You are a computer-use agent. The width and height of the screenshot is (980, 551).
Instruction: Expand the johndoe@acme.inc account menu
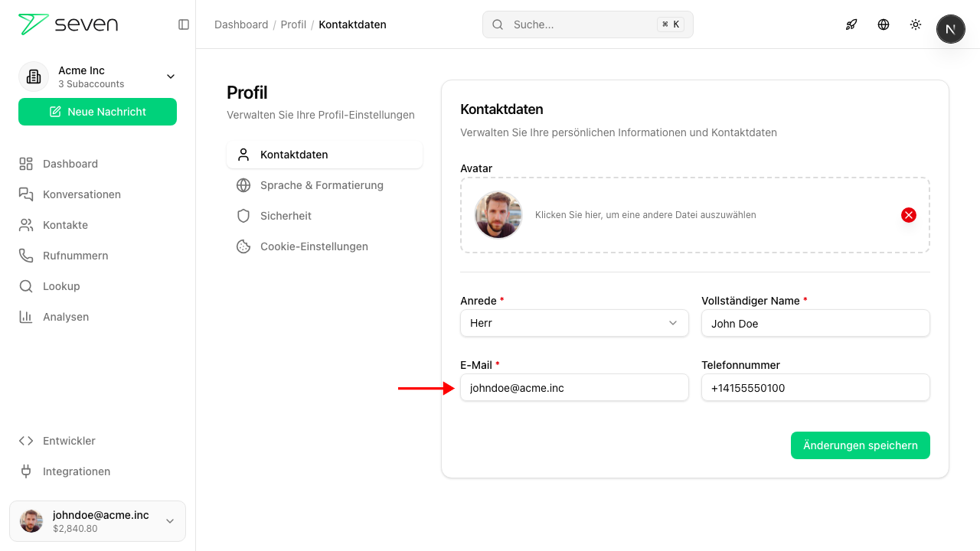(x=97, y=521)
